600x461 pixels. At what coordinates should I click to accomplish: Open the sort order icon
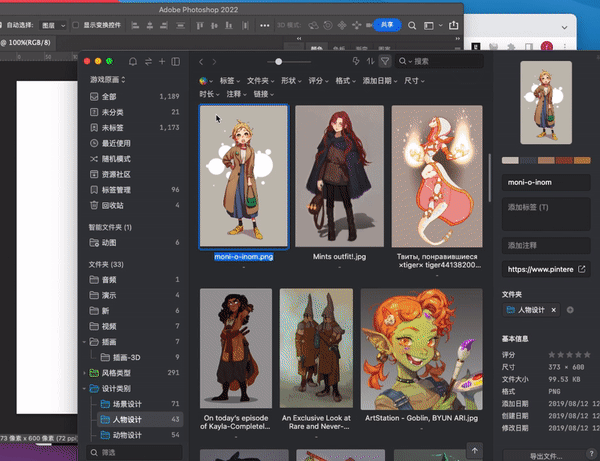[370, 61]
